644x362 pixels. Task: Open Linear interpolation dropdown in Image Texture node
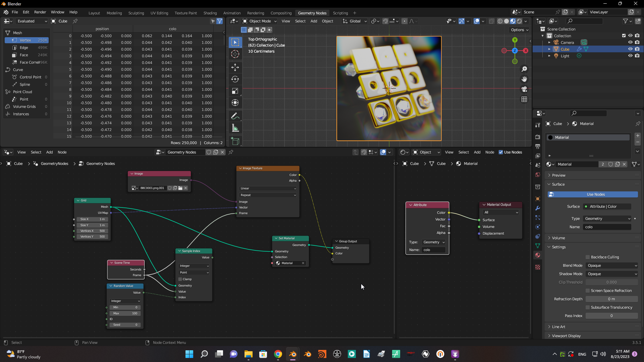click(x=268, y=188)
